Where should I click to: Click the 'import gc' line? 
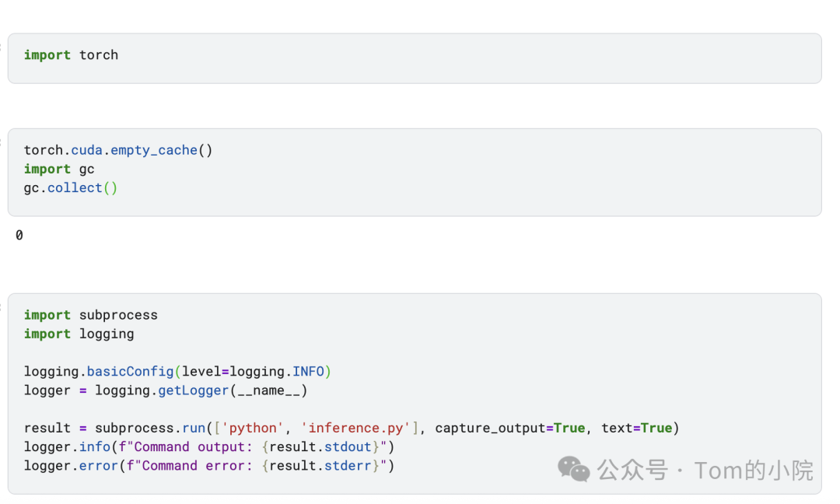click(x=59, y=169)
